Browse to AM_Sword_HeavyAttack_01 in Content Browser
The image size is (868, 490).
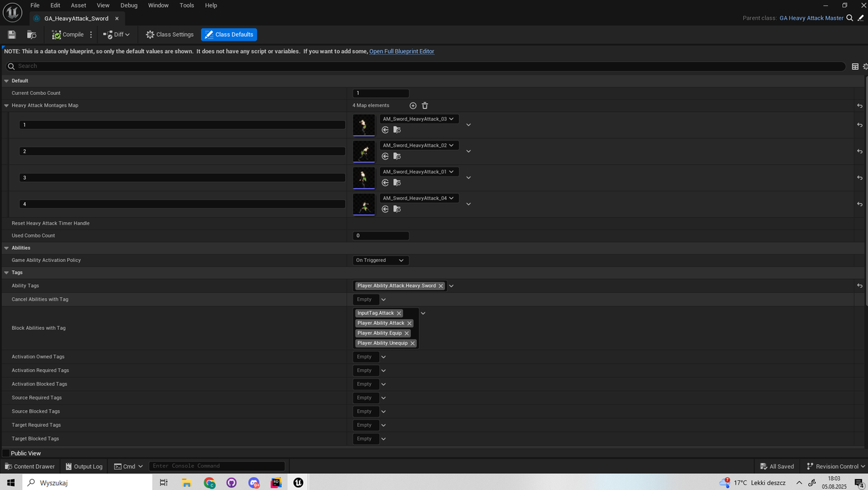tap(397, 183)
